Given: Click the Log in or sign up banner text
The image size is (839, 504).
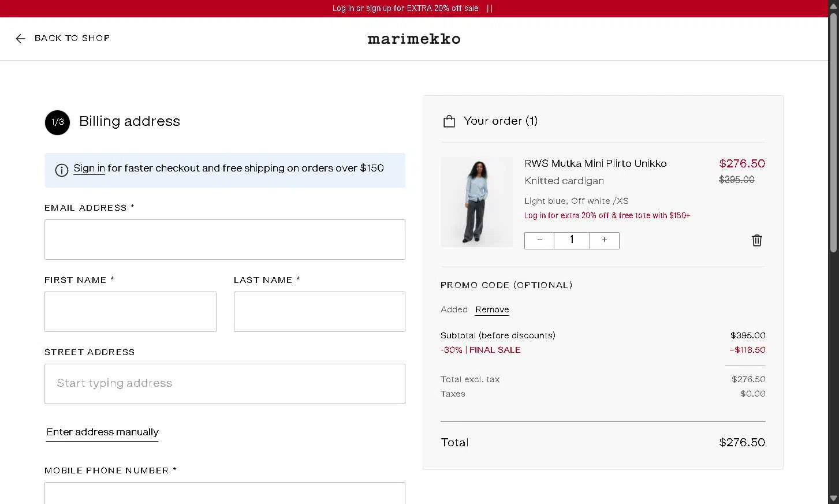Looking at the screenshot, I should click(x=405, y=8).
